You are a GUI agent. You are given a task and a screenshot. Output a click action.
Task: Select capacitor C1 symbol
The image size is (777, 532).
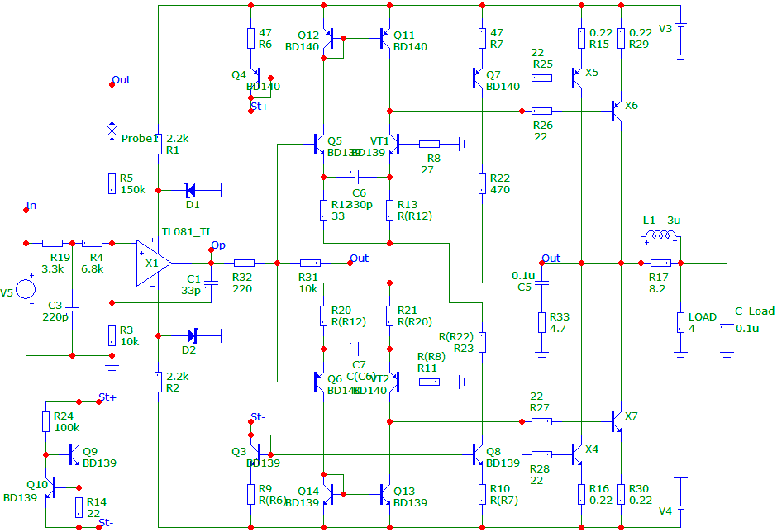point(211,283)
